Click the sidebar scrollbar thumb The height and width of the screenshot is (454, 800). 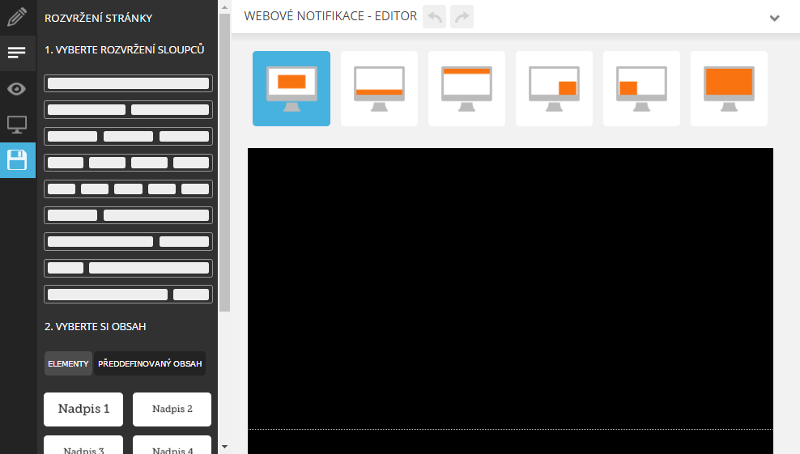224,162
